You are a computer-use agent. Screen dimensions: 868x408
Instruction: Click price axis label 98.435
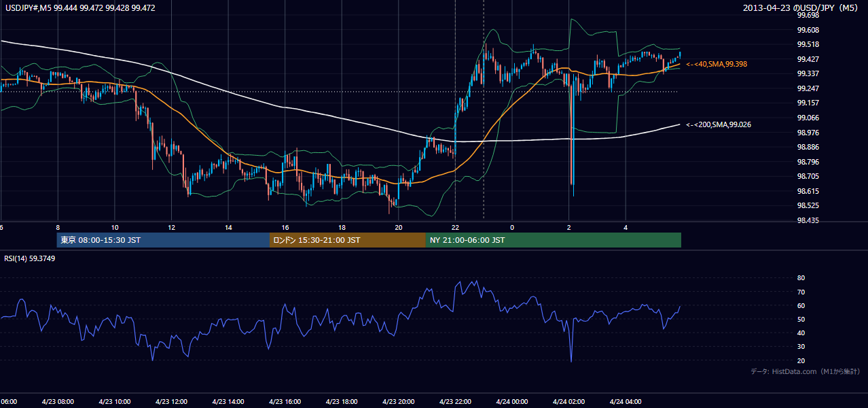pyautogui.click(x=808, y=220)
